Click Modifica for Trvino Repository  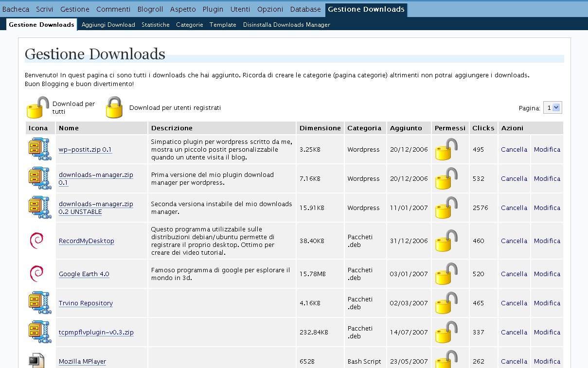click(547, 303)
